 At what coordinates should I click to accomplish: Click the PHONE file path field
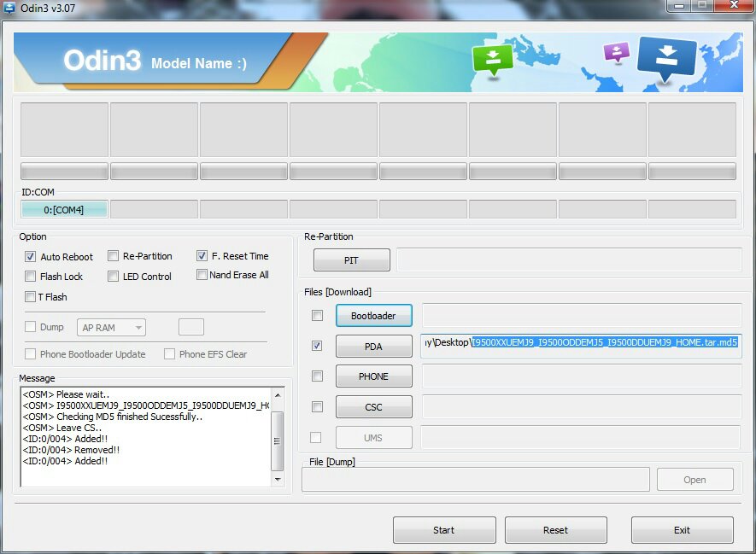coord(582,376)
